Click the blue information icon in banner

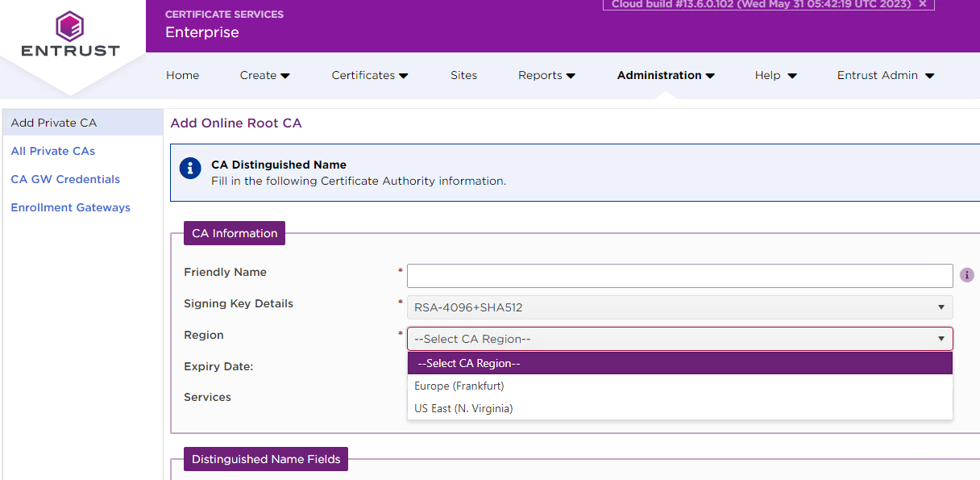coord(190,168)
